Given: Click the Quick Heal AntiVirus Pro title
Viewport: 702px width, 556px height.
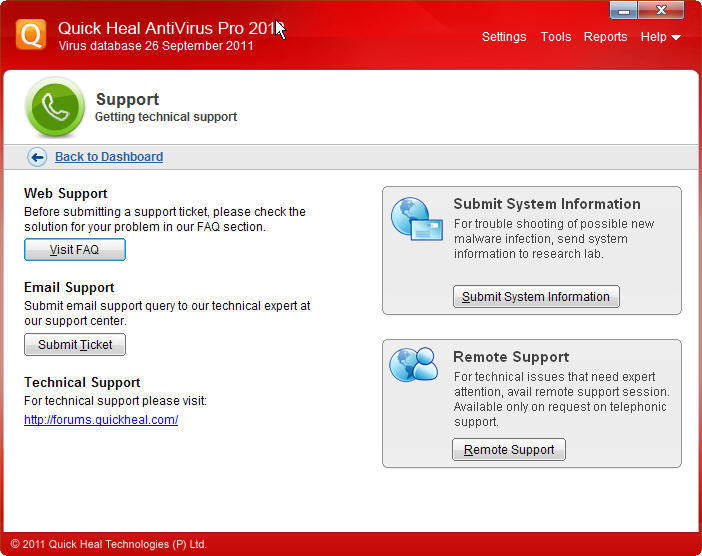Looking at the screenshot, I should 170,28.
